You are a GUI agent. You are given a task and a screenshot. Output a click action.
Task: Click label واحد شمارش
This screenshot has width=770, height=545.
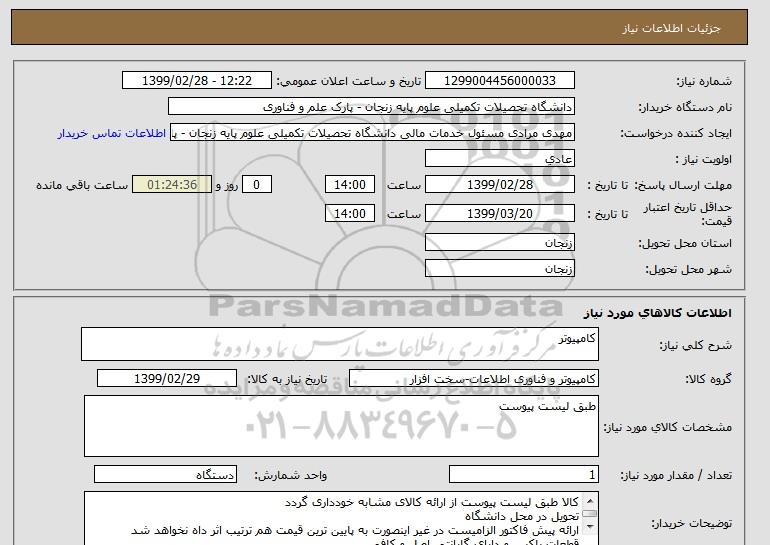[291, 475]
